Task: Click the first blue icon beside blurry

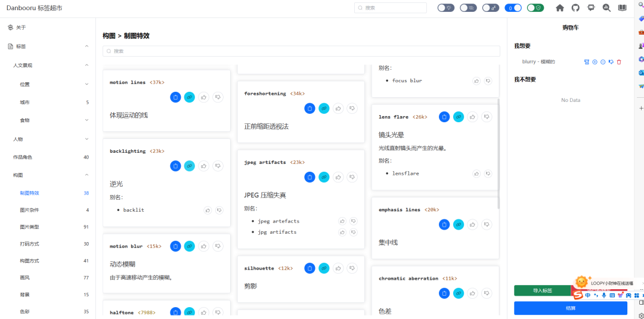Action: [587, 62]
